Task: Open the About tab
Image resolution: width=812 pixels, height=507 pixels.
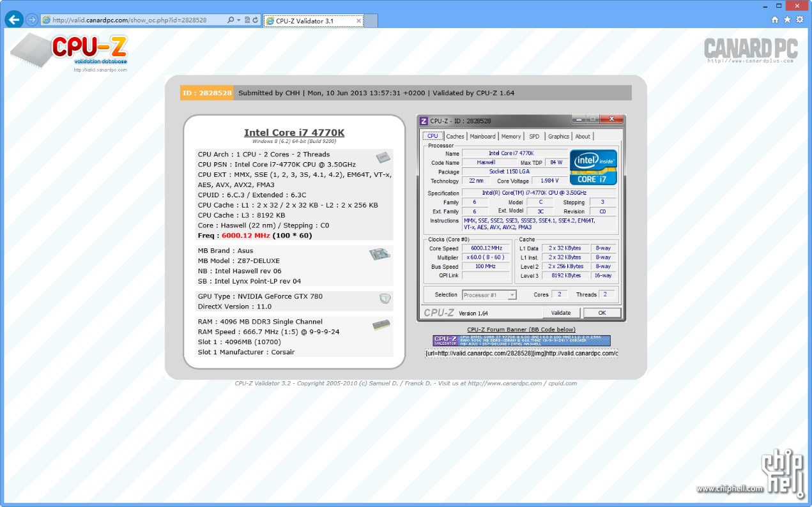Action: click(x=583, y=136)
